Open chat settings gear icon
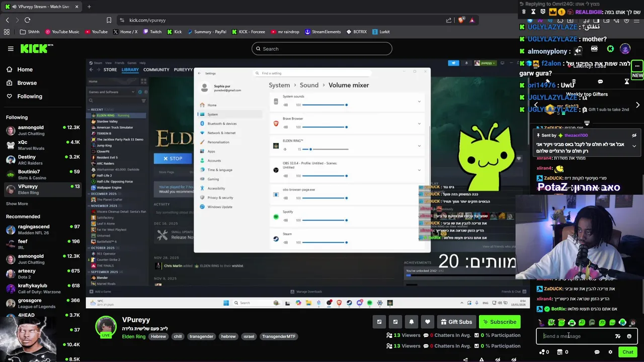Viewport: 644px width, 362px height. point(610,352)
